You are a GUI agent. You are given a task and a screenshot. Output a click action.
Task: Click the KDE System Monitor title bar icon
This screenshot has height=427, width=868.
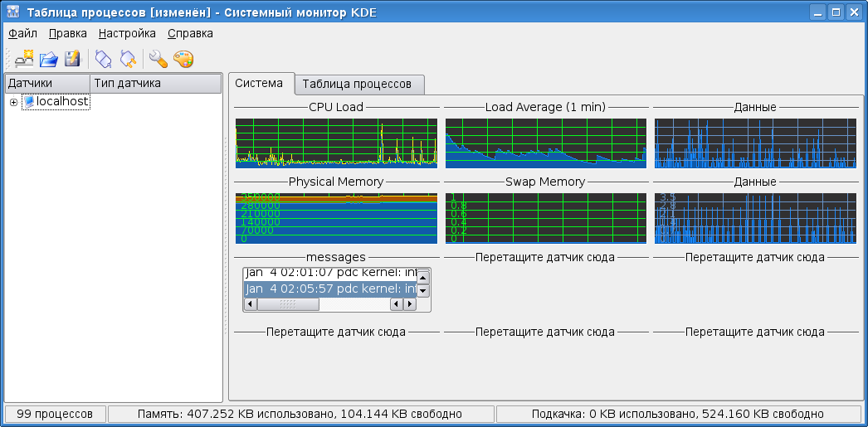(x=12, y=12)
